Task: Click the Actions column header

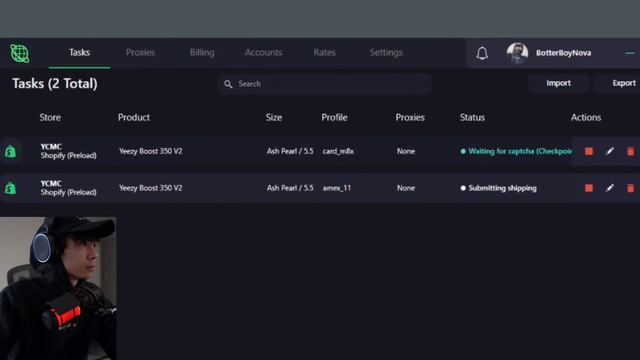Action: 586,118
